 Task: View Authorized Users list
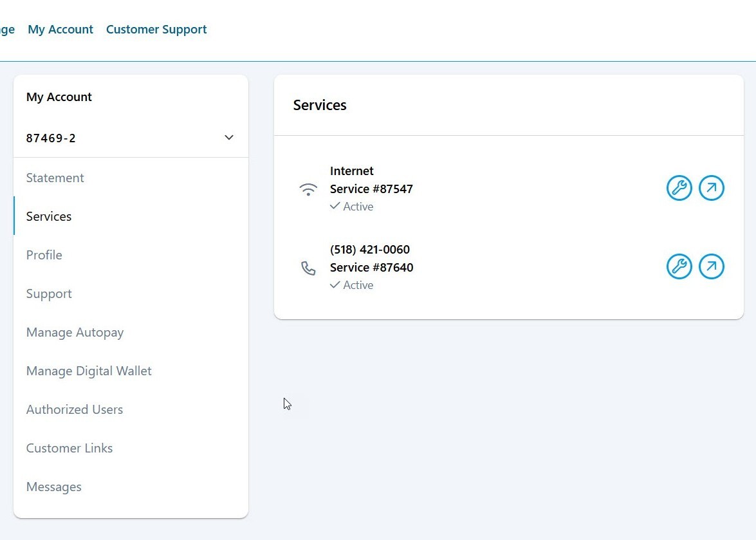[75, 409]
